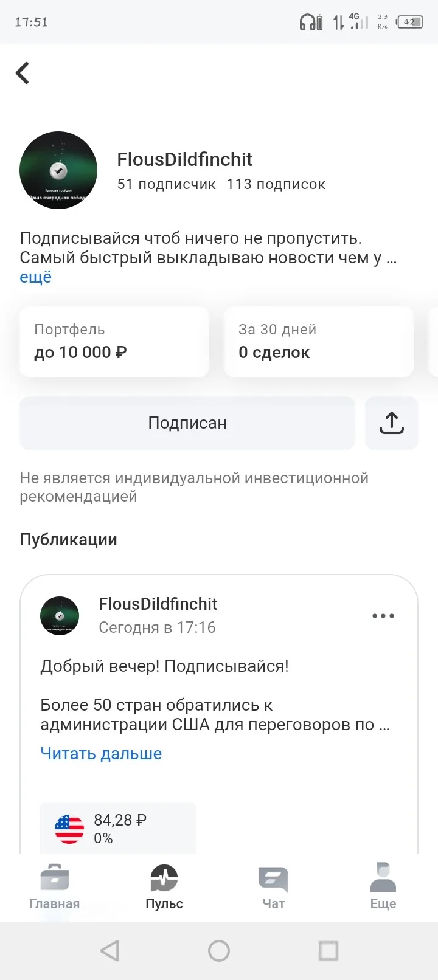Tap the share profile upload icon

click(x=391, y=423)
